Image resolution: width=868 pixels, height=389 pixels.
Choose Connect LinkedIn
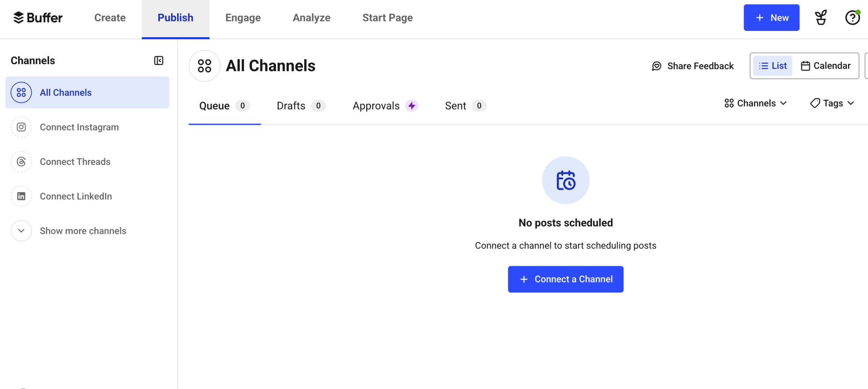click(87, 196)
